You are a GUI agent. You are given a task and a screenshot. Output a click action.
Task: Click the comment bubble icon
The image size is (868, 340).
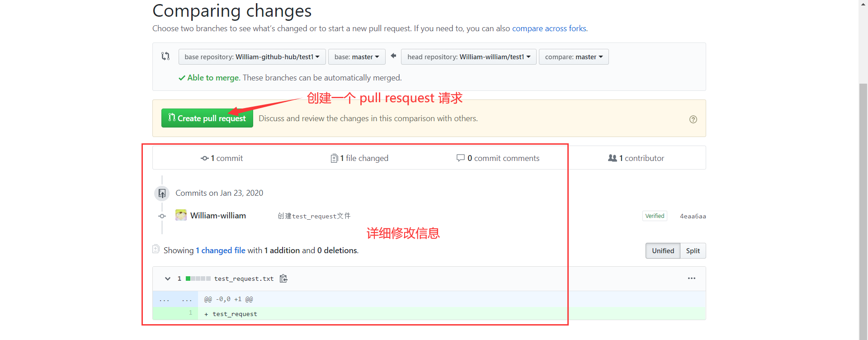(461, 158)
